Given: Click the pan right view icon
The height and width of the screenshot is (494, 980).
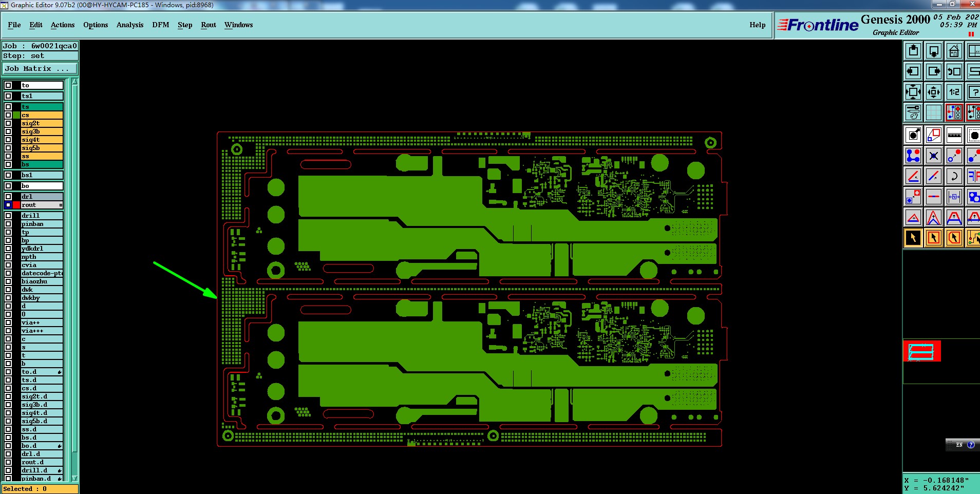Looking at the screenshot, I should pos(933,71).
